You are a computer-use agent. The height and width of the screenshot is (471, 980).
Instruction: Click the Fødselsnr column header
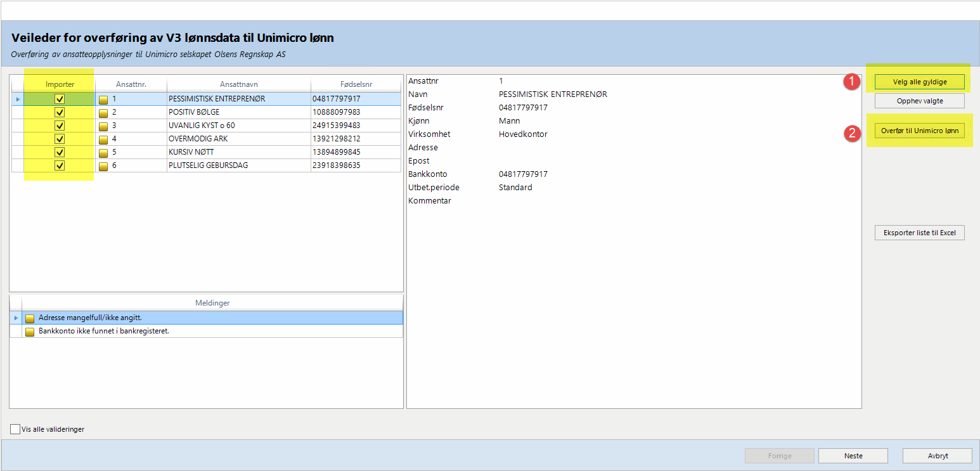[x=355, y=84]
